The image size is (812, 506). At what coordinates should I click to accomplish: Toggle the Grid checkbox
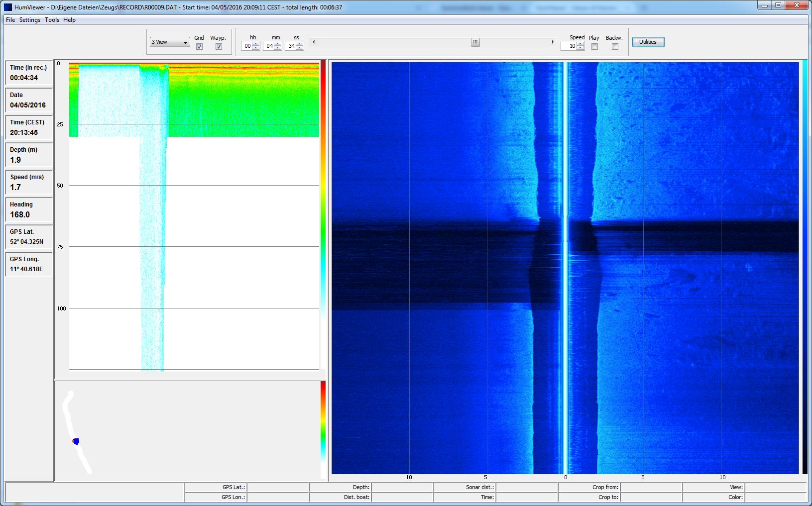pos(199,47)
